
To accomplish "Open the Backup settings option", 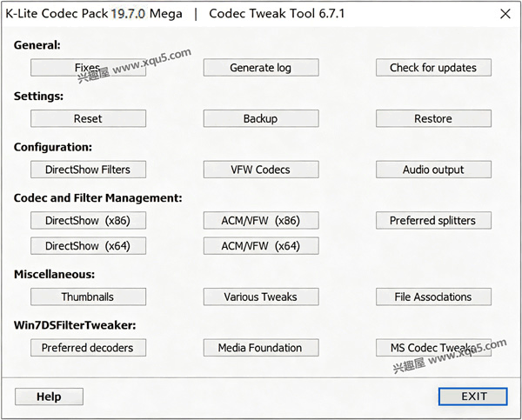I will (261, 118).
